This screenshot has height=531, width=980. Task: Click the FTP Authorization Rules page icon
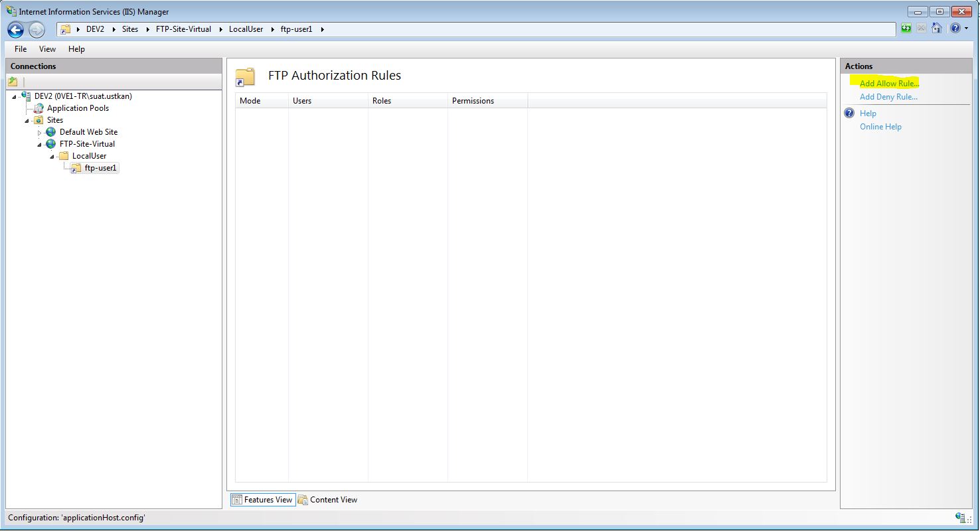coord(245,77)
